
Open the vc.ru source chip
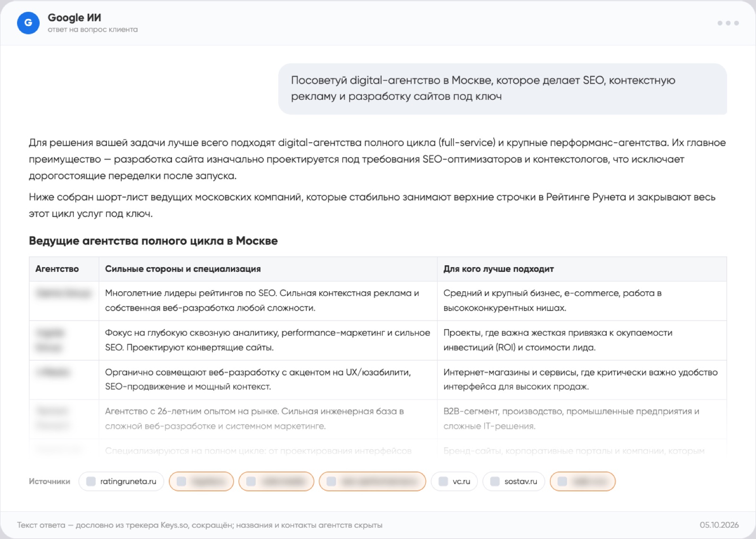[454, 481]
